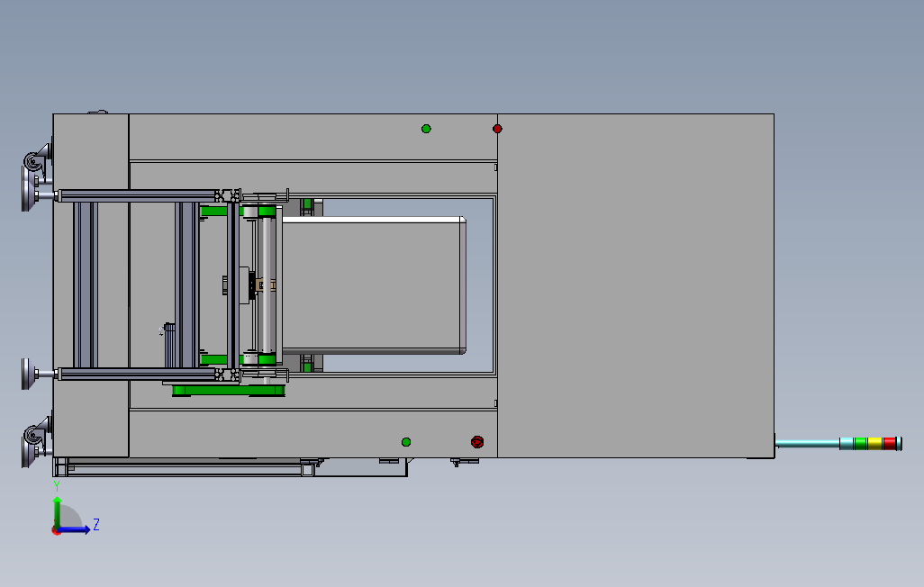The width and height of the screenshot is (924, 587).
Task: Select the red emergency stop button
Action: point(477,442)
